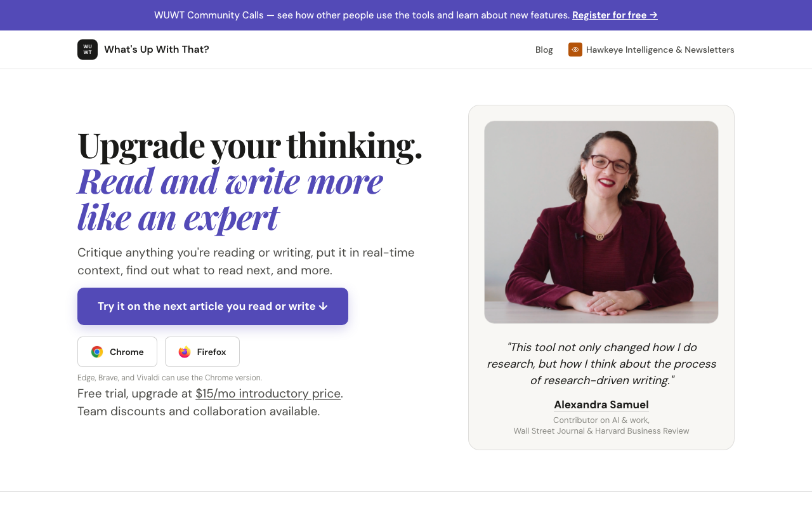Viewport: 812px width, 508px height.
Task: Click the Chrome browser icon
Action: (97, 352)
